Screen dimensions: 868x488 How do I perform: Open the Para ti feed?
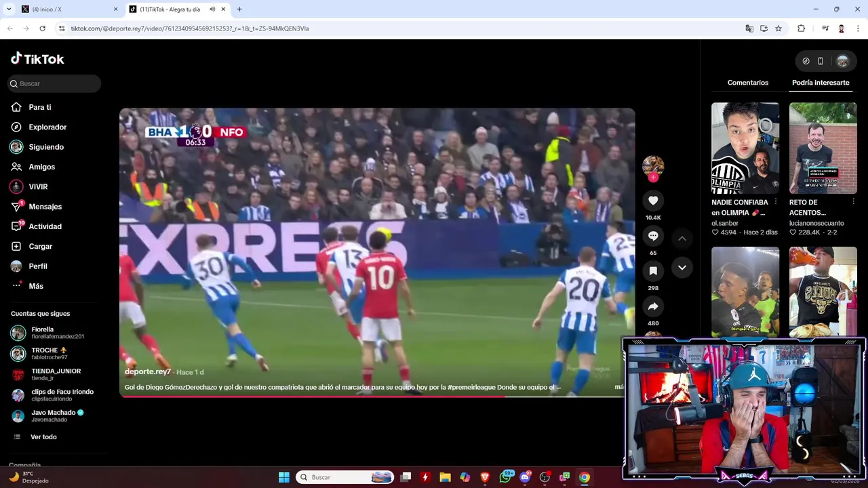(40, 107)
